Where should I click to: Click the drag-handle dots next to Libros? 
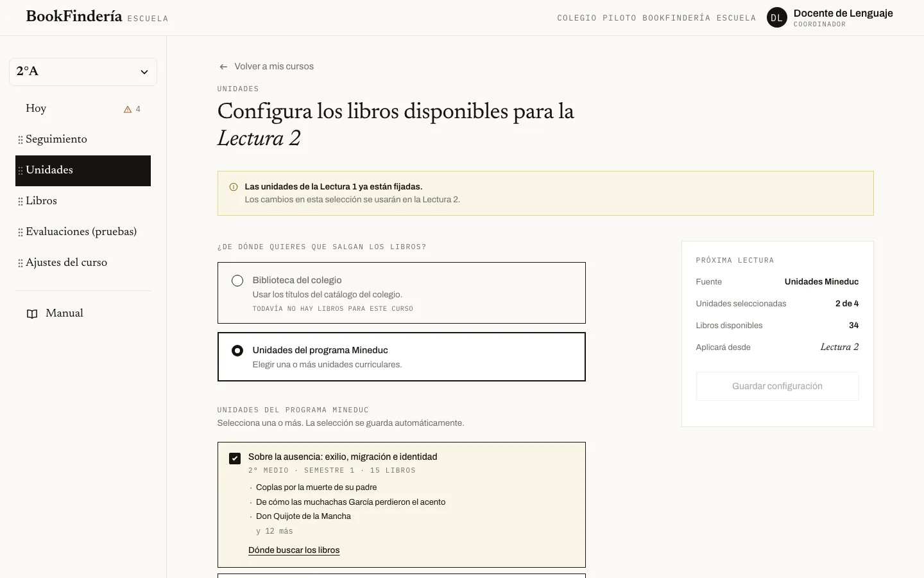pyautogui.click(x=21, y=202)
